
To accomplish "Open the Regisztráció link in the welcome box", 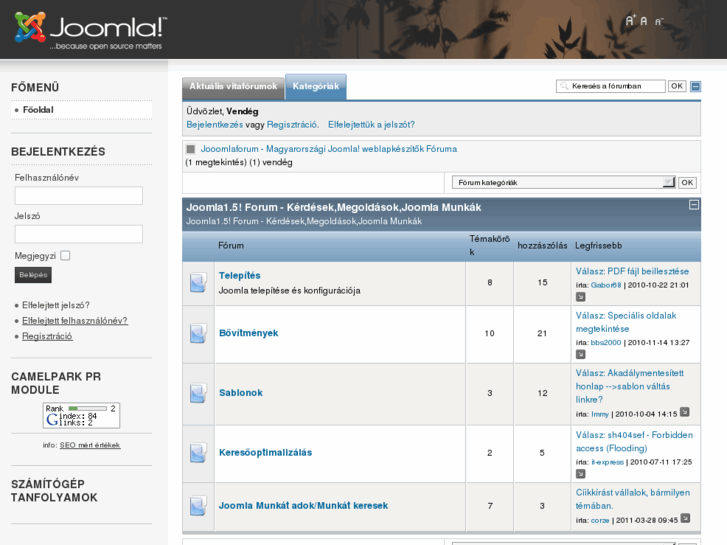I will click(292, 125).
